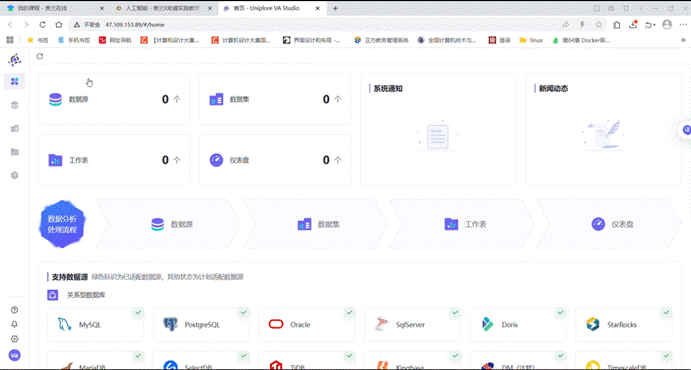Go forward in browser history

26,25
